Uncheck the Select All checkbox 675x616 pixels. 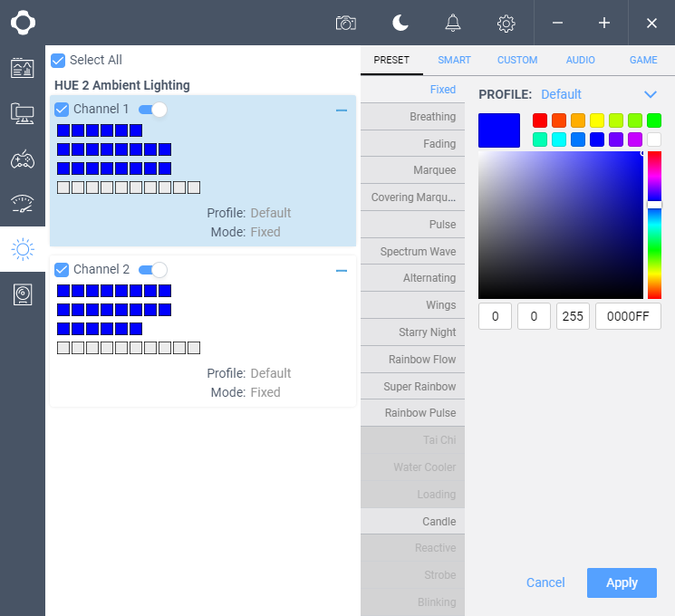tap(58, 60)
